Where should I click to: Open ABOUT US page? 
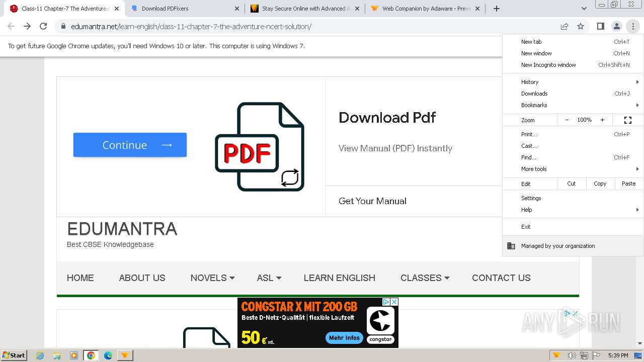pos(142,278)
